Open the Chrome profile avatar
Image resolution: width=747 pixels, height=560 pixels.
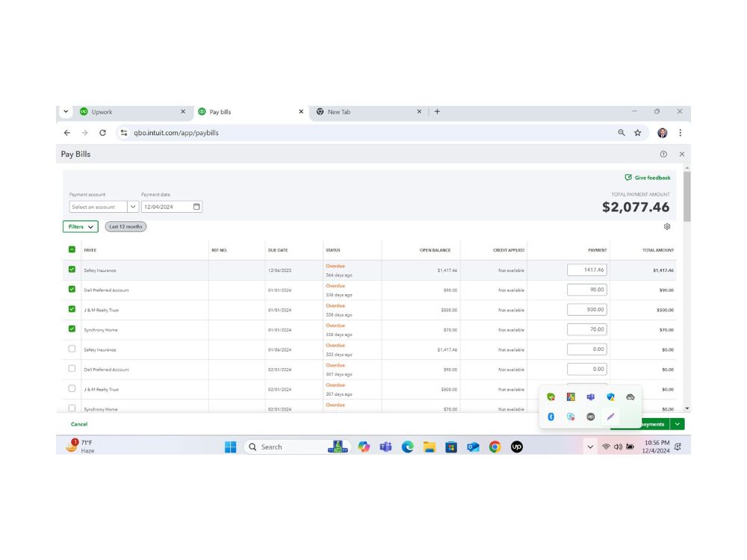point(662,133)
